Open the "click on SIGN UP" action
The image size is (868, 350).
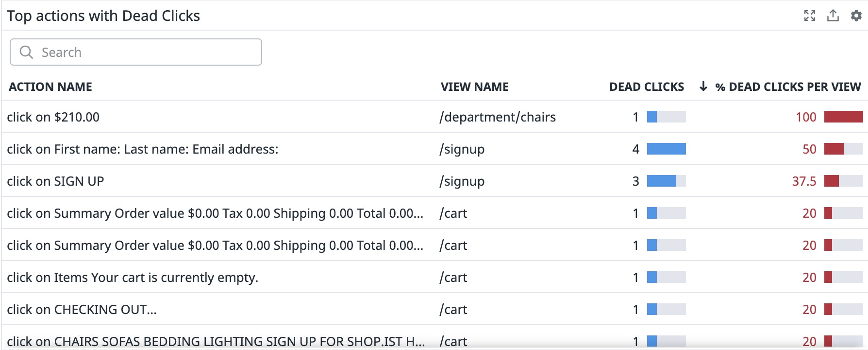[55, 181]
